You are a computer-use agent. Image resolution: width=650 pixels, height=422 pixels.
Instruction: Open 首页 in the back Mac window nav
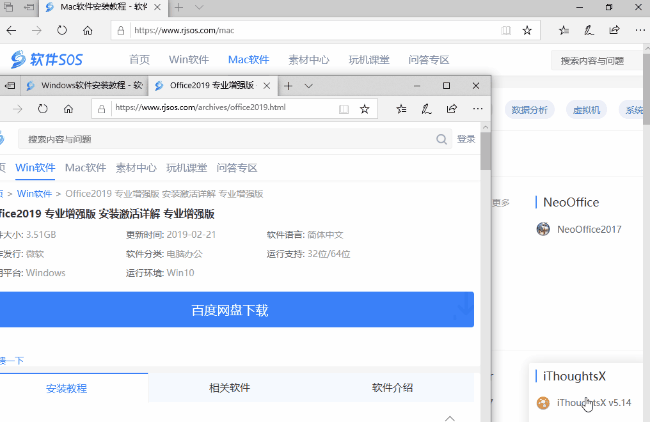coord(139,60)
